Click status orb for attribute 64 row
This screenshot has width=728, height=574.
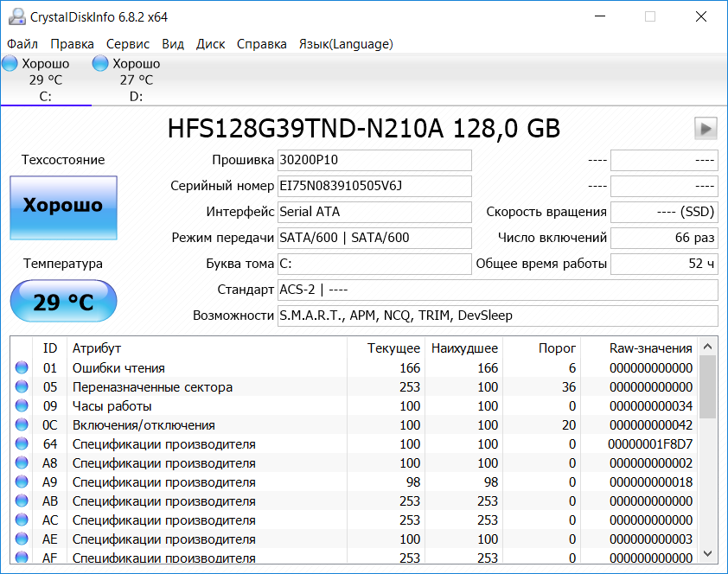coord(22,443)
